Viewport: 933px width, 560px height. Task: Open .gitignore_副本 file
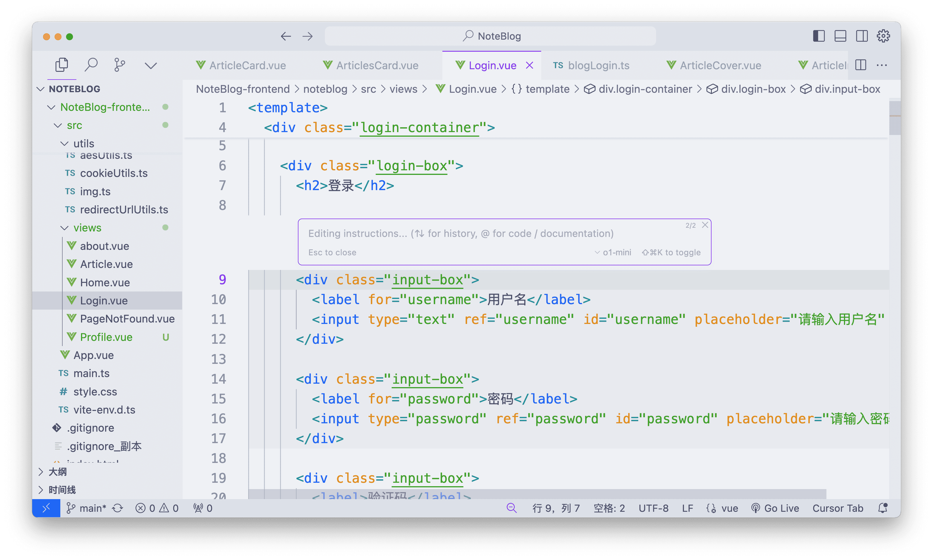107,446
